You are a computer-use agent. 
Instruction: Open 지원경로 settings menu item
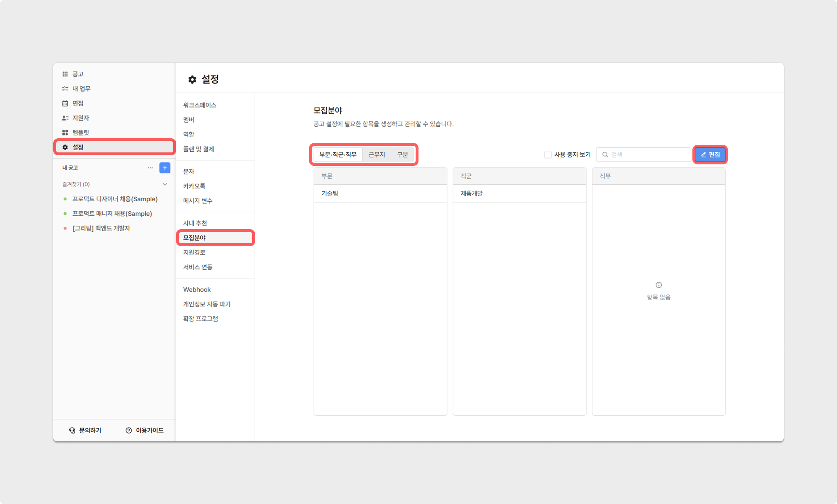[194, 252]
